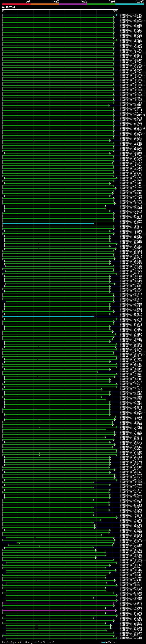
Task: Select hit UniRef100_B8JCT9
Action: click(131, 625)
